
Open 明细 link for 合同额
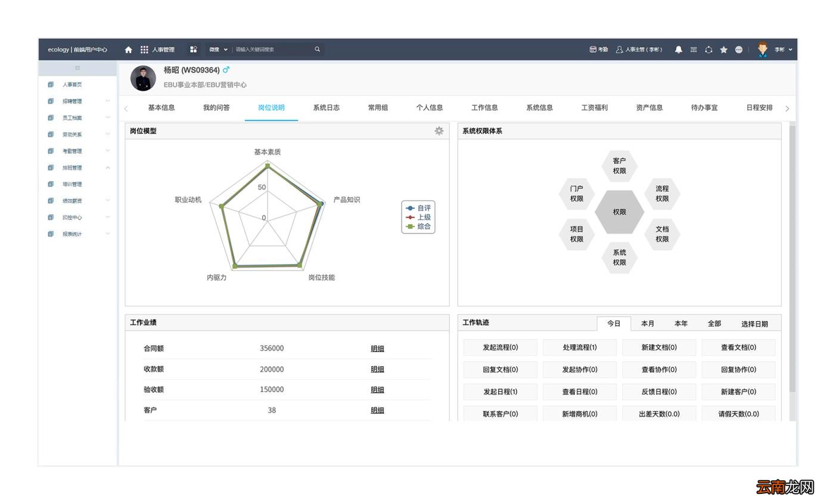(377, 349)
